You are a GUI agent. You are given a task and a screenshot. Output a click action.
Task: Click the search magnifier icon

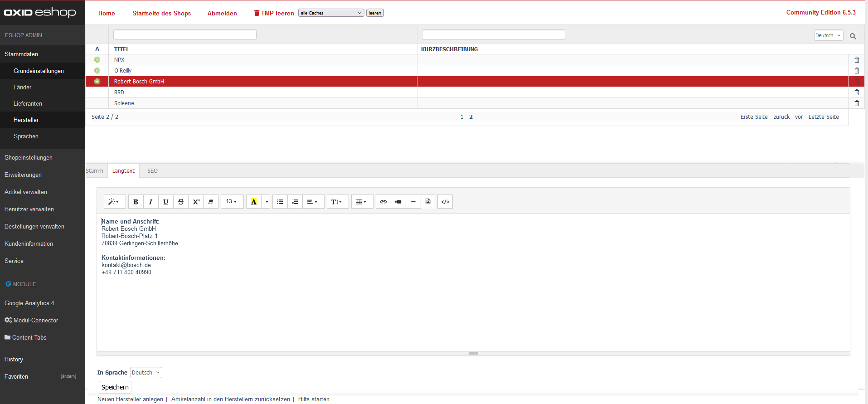[x=853, y=36]
